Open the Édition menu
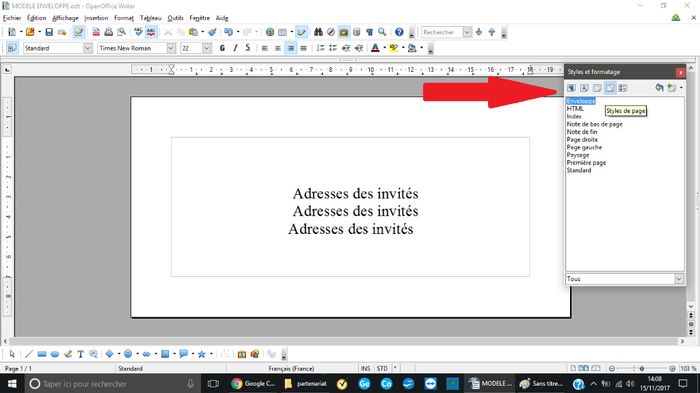Viewport: 700px width, 393px height. point(37,18)
